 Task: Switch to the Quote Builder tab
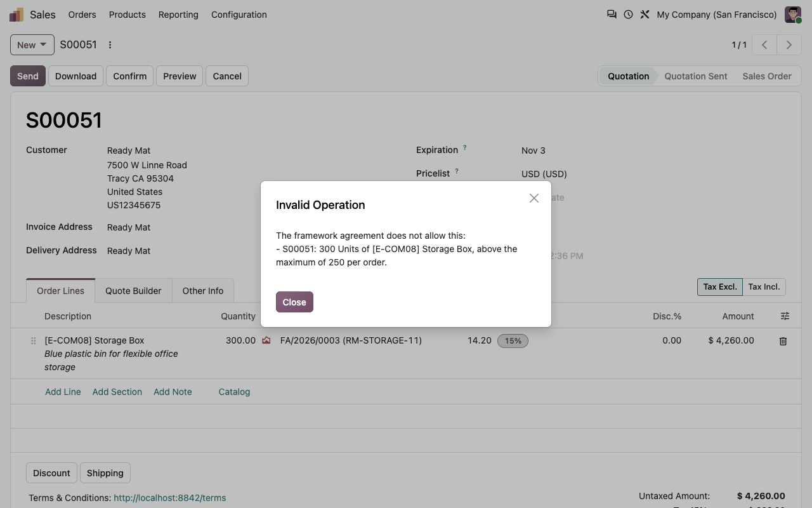[133, 290]
